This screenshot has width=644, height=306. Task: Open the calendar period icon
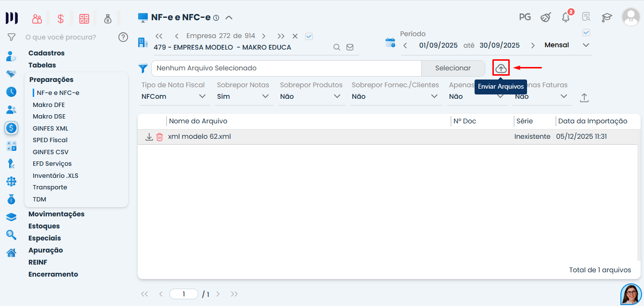click(390, 42)
